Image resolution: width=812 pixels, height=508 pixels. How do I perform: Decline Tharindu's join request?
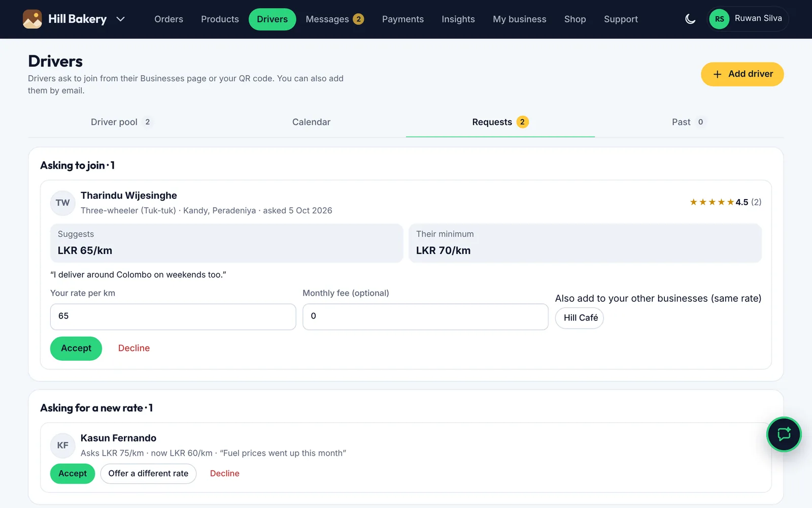134,348
